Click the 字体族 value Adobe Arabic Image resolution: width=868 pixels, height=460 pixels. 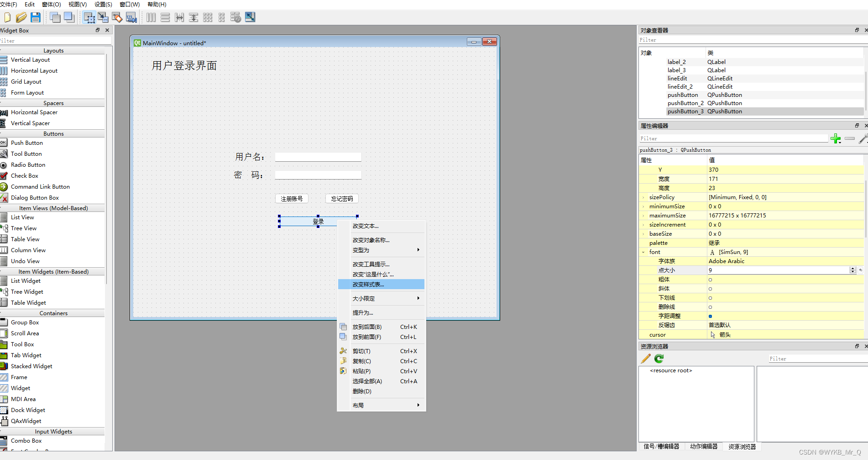coord(727,261)
